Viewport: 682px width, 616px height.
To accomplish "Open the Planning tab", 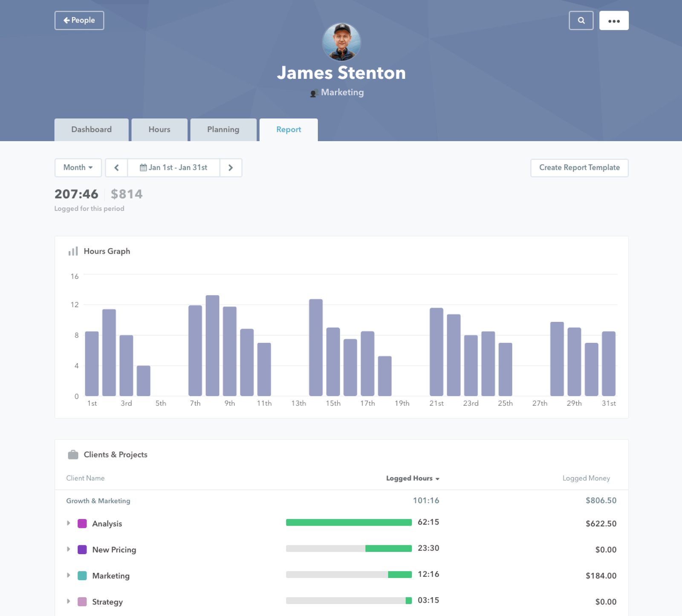I will pyautogui.click(x=223, y=130).
